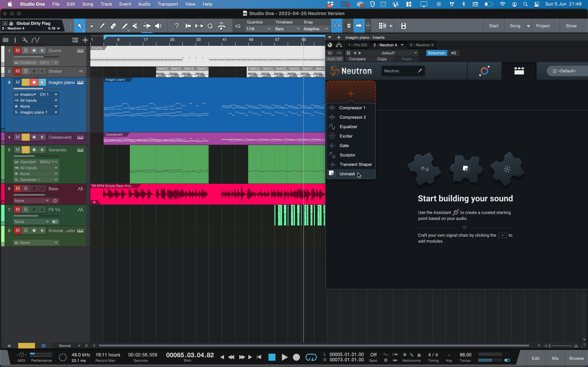Select the Listen speaker tool
588x367 pixels.
click(158, 26)
